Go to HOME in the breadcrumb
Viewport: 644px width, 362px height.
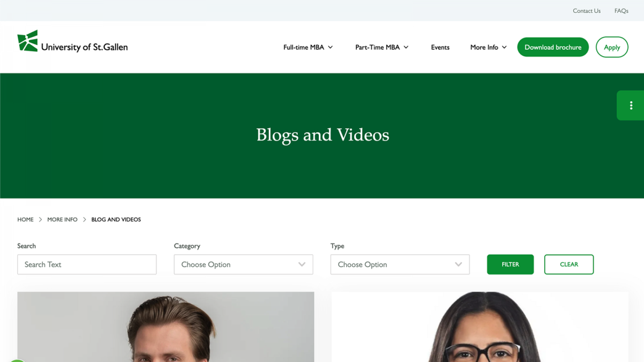tap(25, 219)
